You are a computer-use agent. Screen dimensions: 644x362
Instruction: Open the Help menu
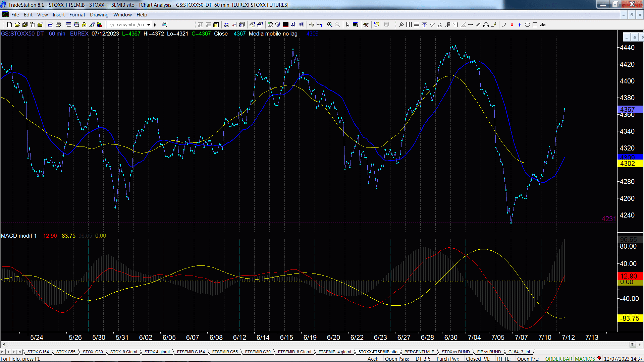142,14
